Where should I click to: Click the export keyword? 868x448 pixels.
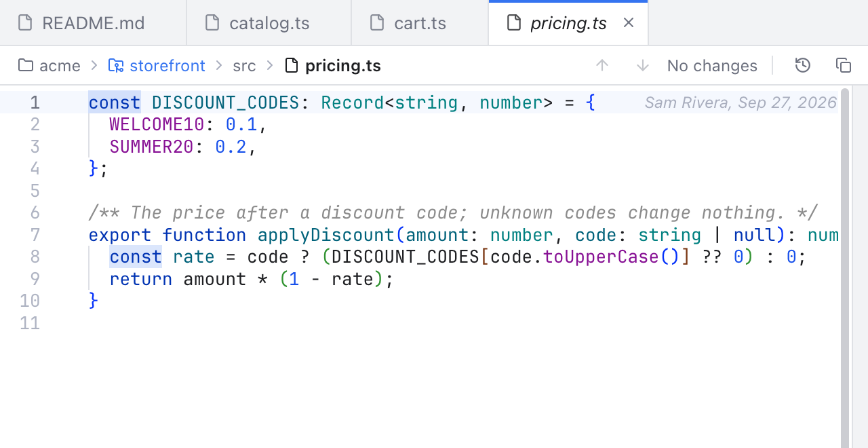point(120,235)
